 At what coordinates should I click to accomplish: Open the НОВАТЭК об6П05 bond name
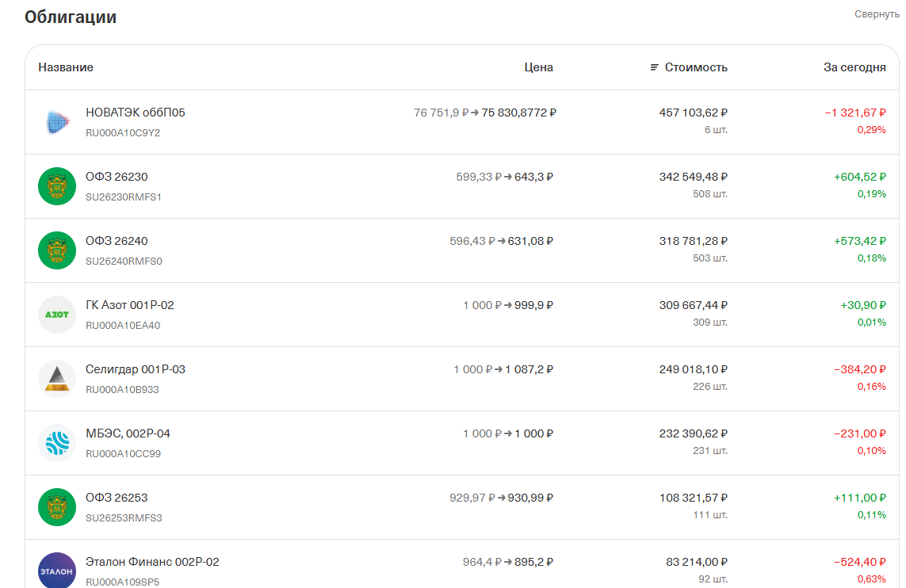(x=136, y=113)
